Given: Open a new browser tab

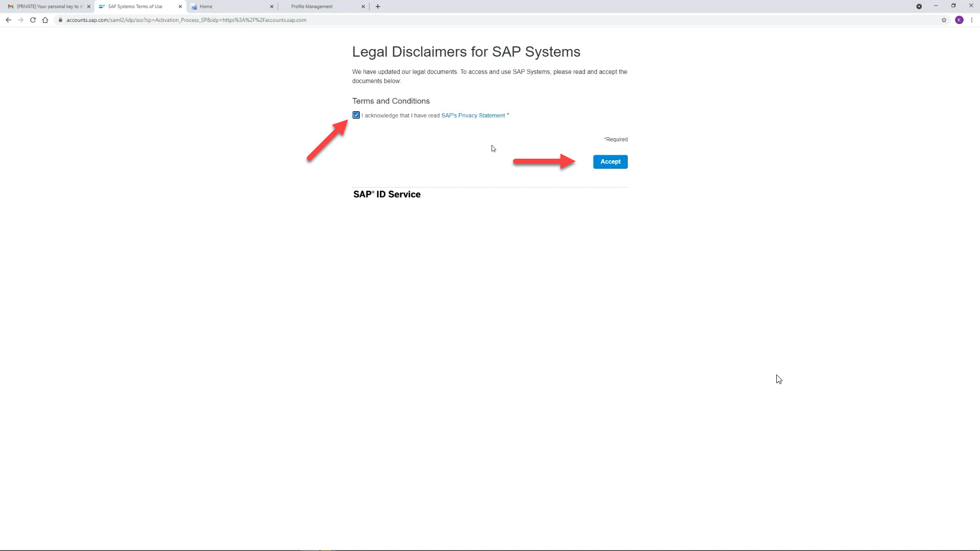Looking at the screenshot, I should (x=378, y=7).
